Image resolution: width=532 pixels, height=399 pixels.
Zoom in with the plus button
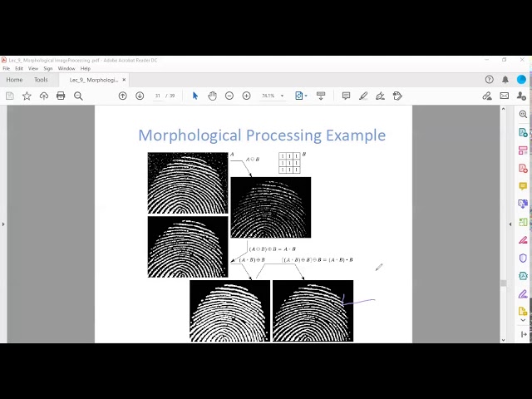[x=246, y=96]
